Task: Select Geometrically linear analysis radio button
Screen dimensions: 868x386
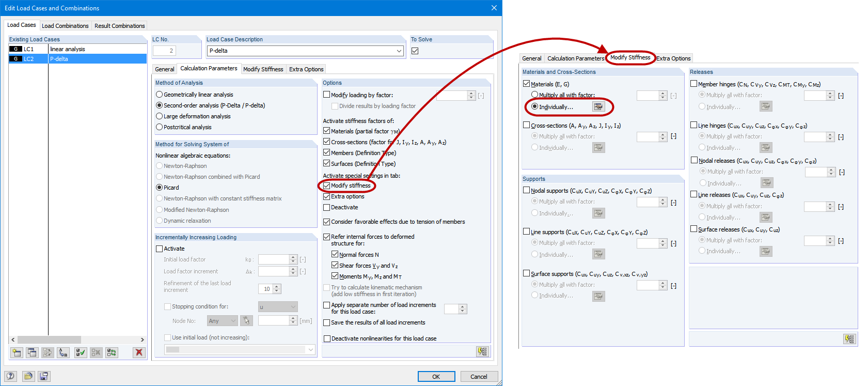Action: [160, 95]
